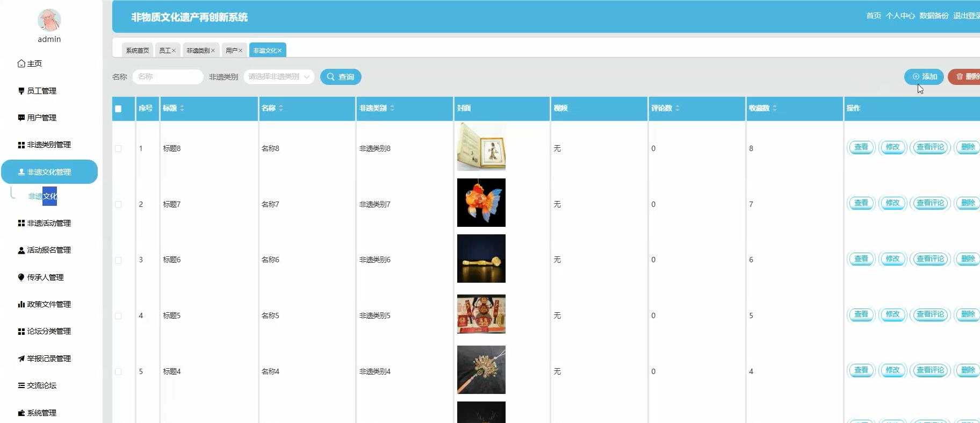Open 数据备份 in header
The image size is (980, 423).
tap(934, 16)
